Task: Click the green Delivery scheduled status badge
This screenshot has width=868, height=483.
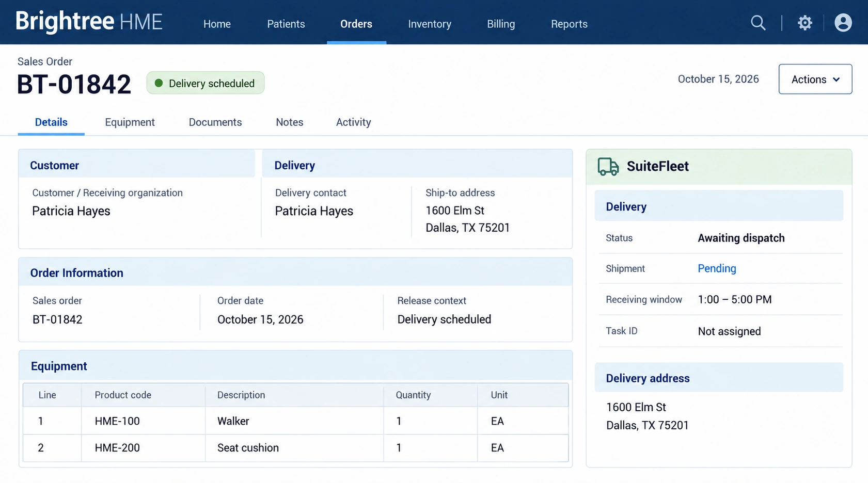Action: pyautogui.click(x=206, y=83)
